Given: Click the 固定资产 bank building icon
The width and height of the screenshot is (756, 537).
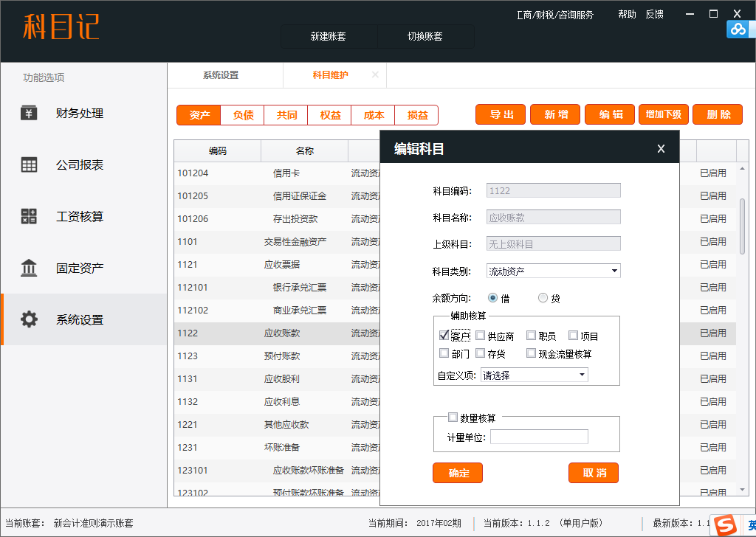Looking at the screenshot, I should (29, 268).
